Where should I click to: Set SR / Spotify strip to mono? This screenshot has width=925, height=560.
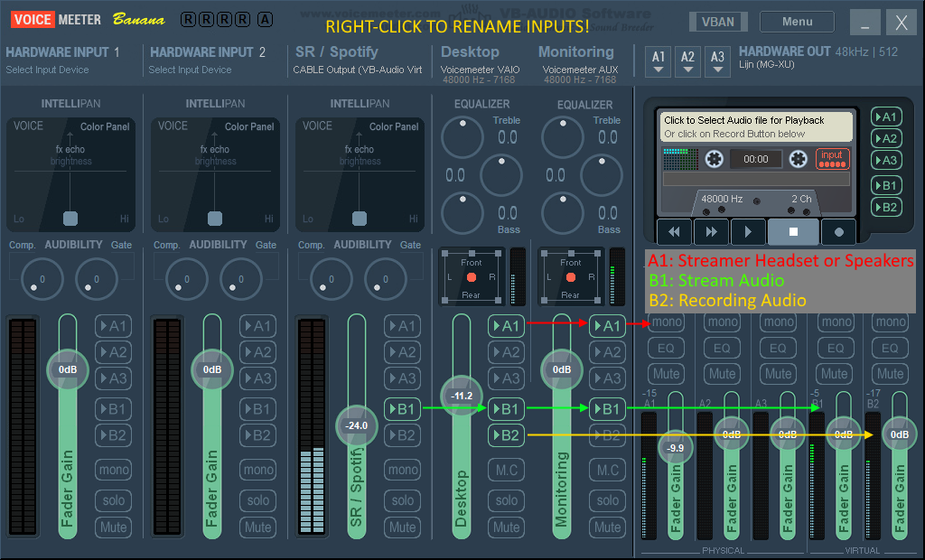(x=402, y=470)
